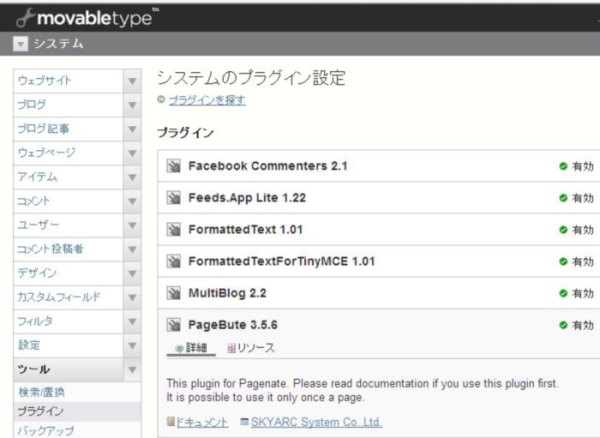600x438 pixels.
Task: Click the icon beside プラグインを探す link
Action: pyautogui.click(x=161, y=99)
